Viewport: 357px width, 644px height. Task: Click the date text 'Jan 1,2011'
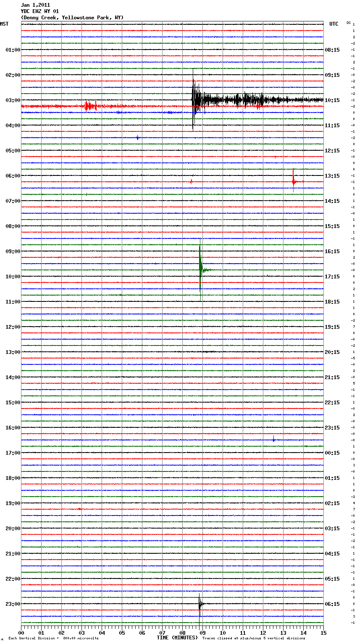pyautogui.click(x=35, y=5)
